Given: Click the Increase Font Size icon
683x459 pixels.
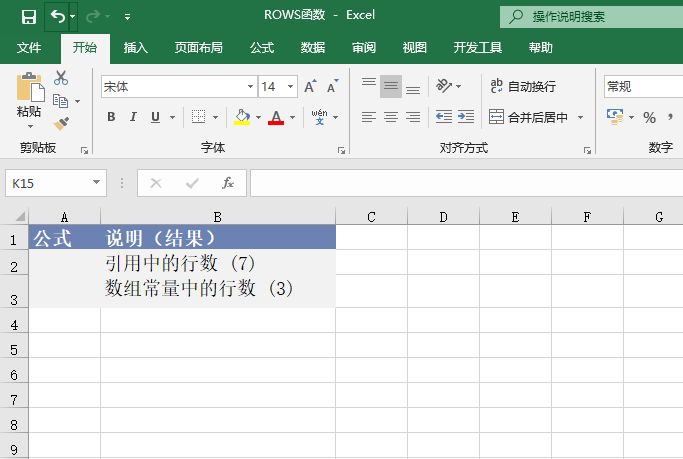Looking at the screenshot, I should point(310,87).
